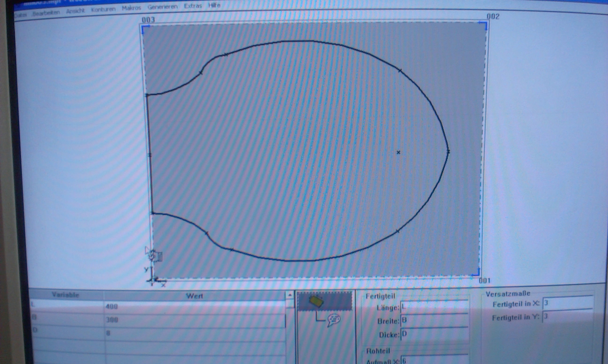The height and width of the screenshot is (364, 608).
Task: Click the Breite input field
Action: click(434, 321)
